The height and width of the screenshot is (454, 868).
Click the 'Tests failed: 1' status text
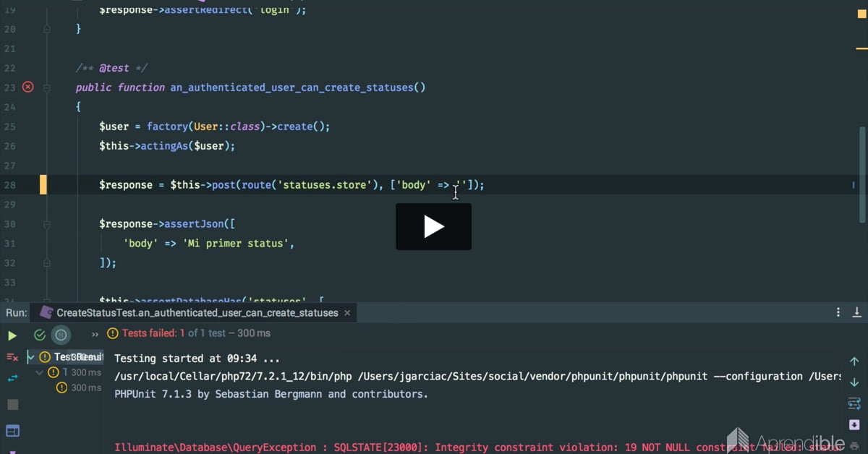(153, 333)
